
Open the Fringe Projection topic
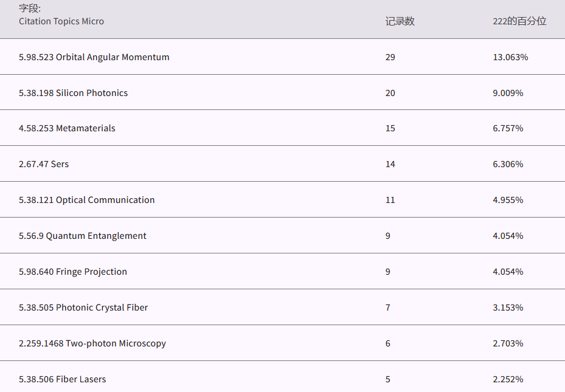[x=73, y=272]
